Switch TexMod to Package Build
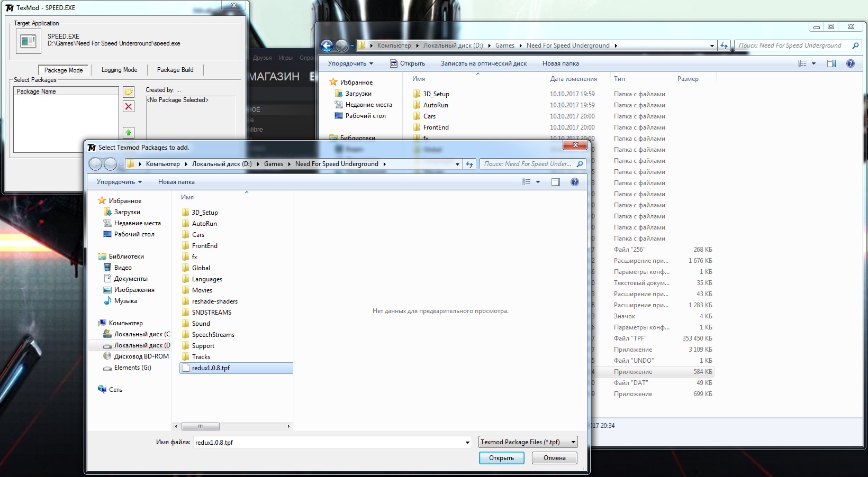This screenshot has width=868, height=477. (175, 70)
